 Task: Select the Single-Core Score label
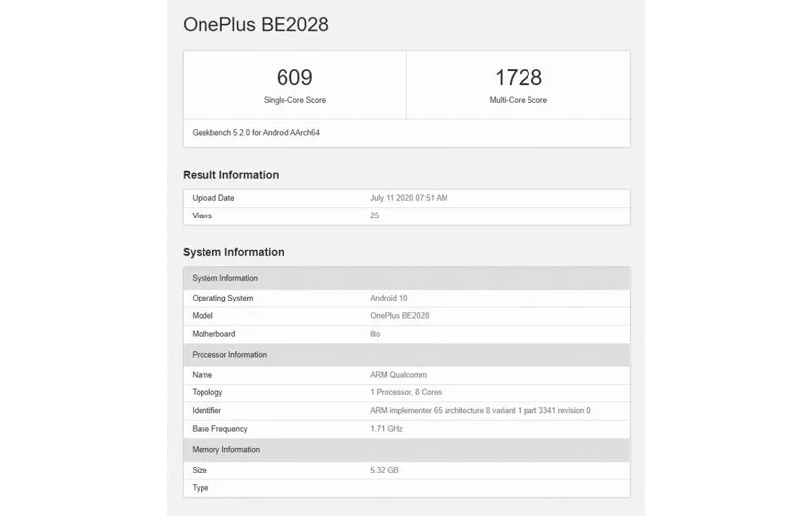point(294,100)
